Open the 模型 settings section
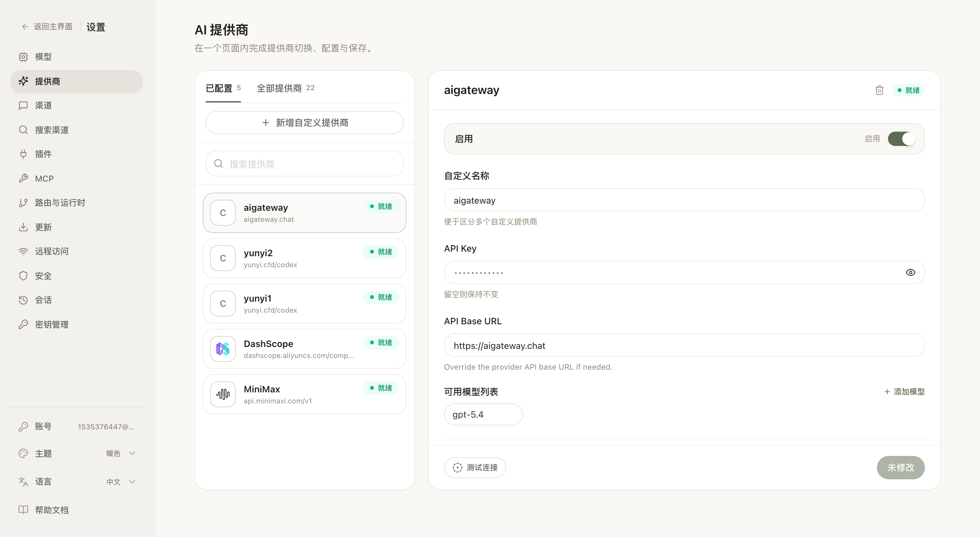Image resolution: width=980 pixels, height=537 pixels. pyautogui.click(x=42, y=57)
